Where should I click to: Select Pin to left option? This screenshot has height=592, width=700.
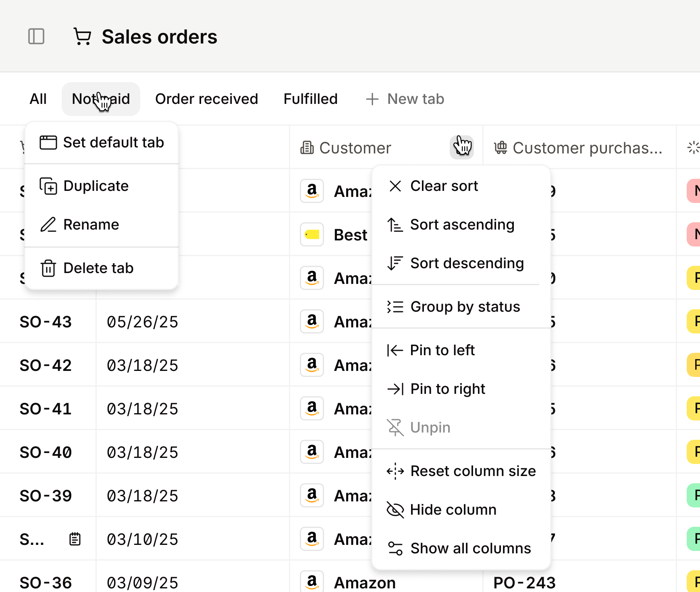[x=442, y=350]
